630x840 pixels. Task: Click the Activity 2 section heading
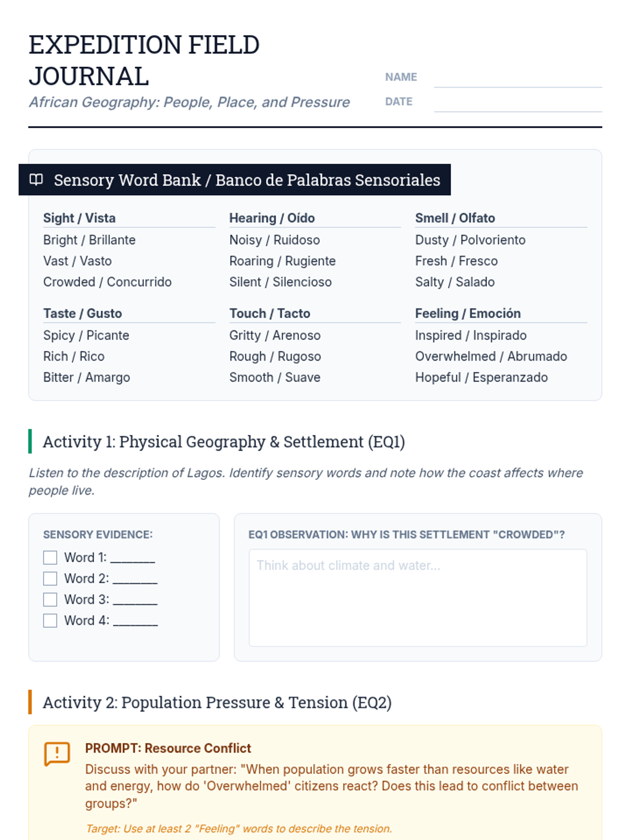(x=217, y=702)
